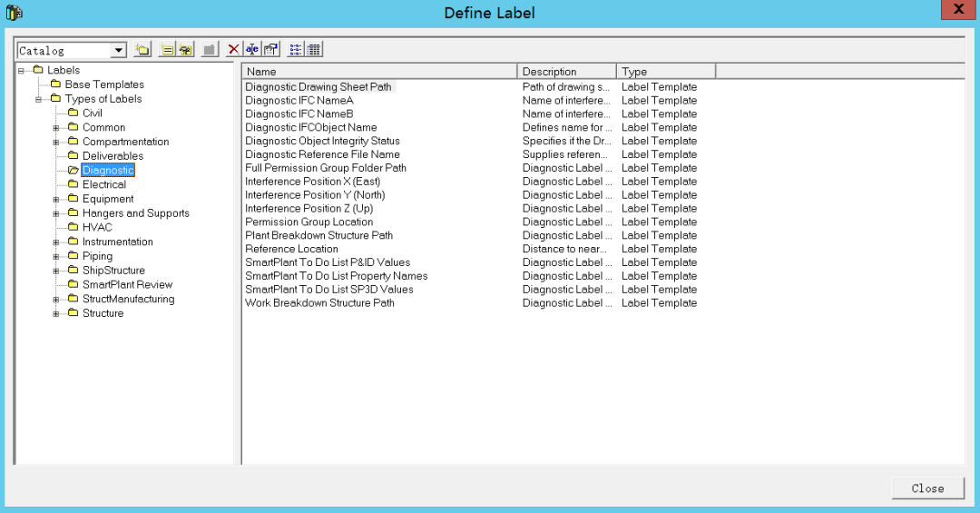Click the Rename toolbar icon
This screenshot has width=980, height=513.
pos(252,49)
